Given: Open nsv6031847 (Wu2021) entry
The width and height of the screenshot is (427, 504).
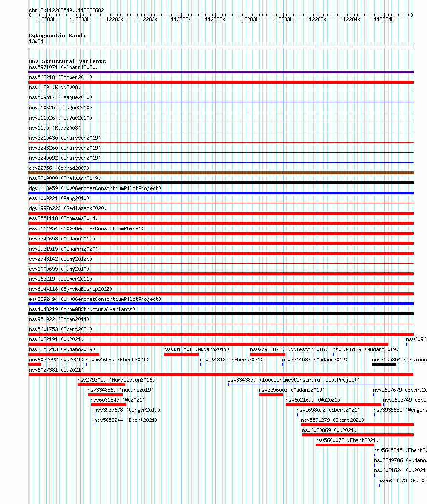Looking at the screenshot, I should pyautogui.click(x=118, y=400).
